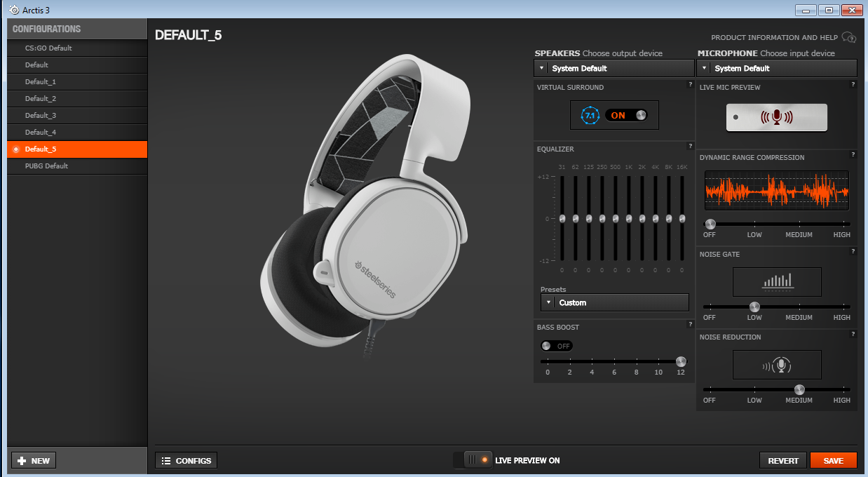This screenshot has height=477, width=868.
Task: Open the Microphone input device dropdown
Action: (777, 68)
